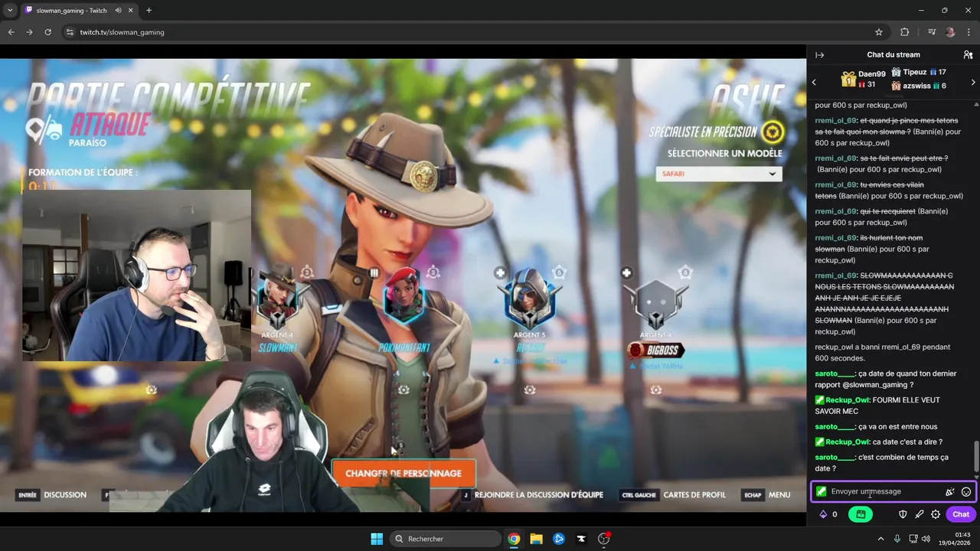Open the chat community users list
Viewport: 980px width, 551px height.
(x=968, y=55)
